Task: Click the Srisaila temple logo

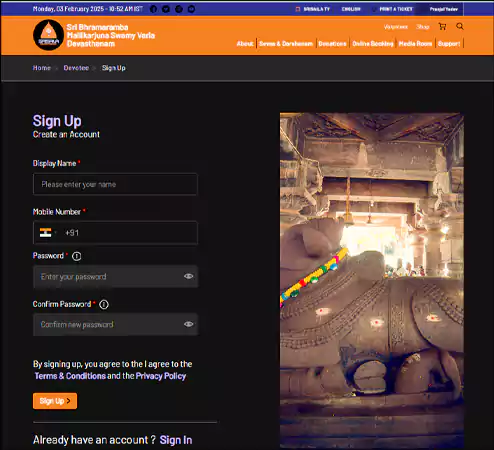Action: (48, 35)
